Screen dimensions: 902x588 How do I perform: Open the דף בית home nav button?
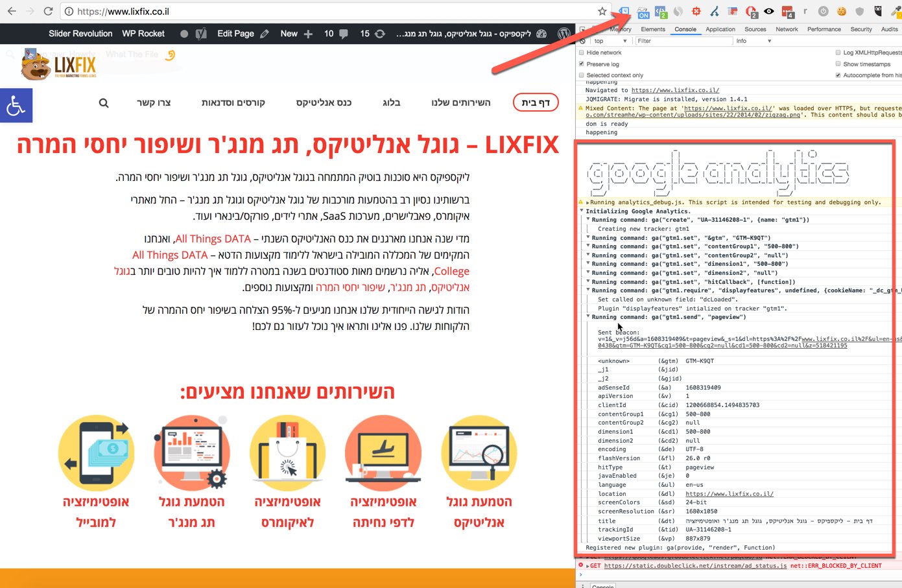(536, 102)
